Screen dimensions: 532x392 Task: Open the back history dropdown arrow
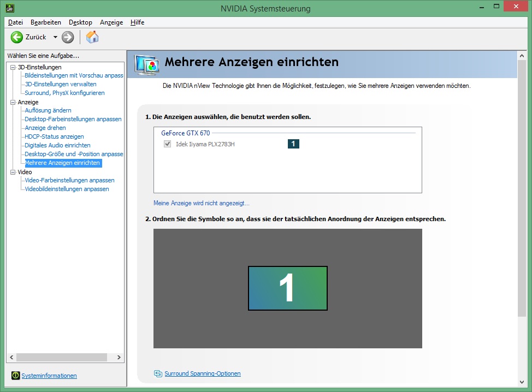[x=55, y=37]
